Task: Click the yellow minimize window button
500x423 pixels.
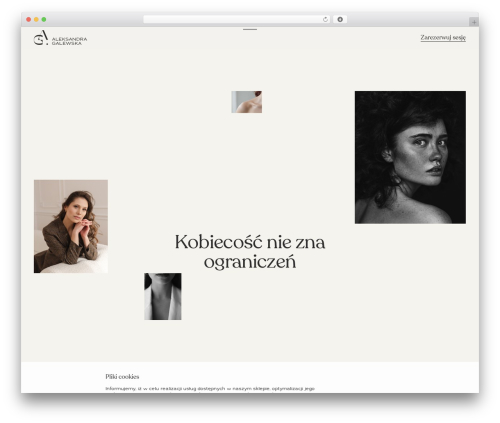Action: (36, 20)
